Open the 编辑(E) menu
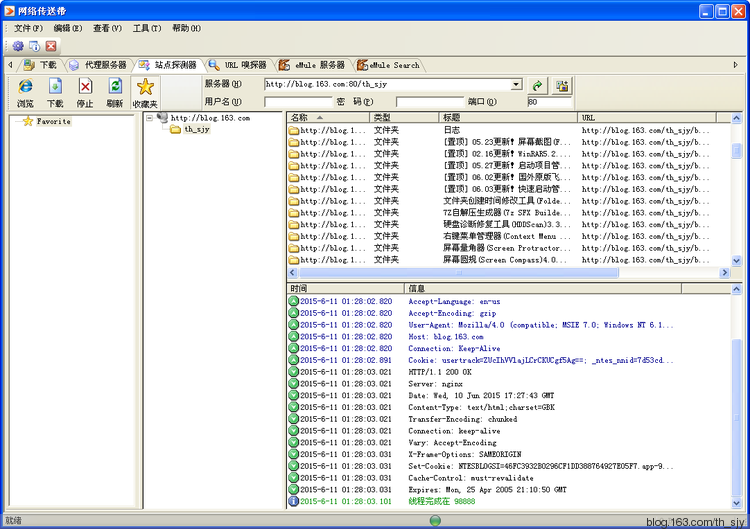750x529 pixels. coord(68,28)
